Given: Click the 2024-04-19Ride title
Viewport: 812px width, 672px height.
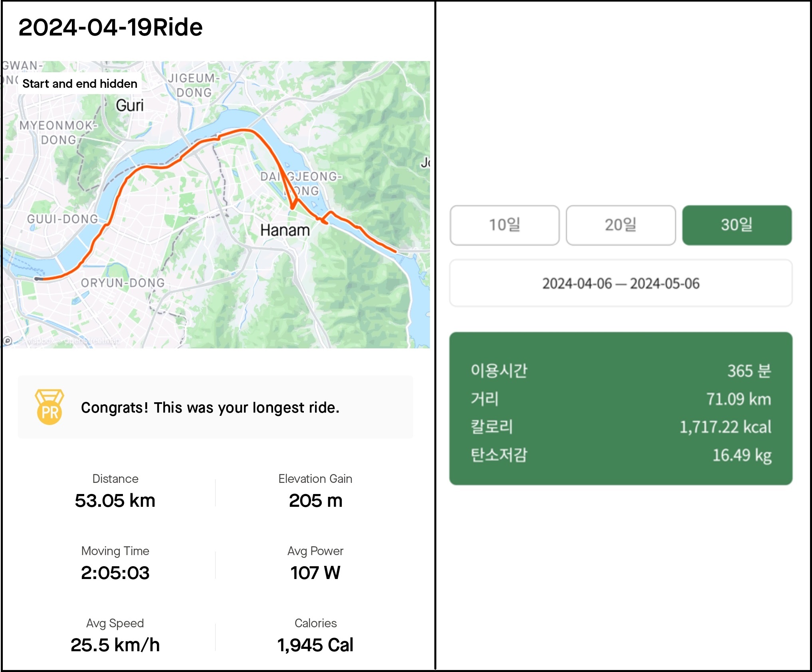Looking at the screenshot, I should pyautogui.click(x=111, y=28).
